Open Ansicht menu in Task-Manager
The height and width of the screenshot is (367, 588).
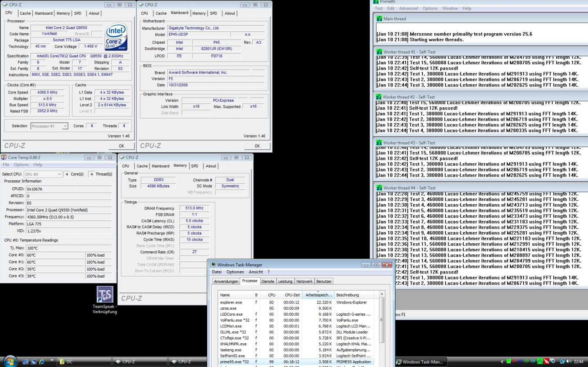(256, 272)
